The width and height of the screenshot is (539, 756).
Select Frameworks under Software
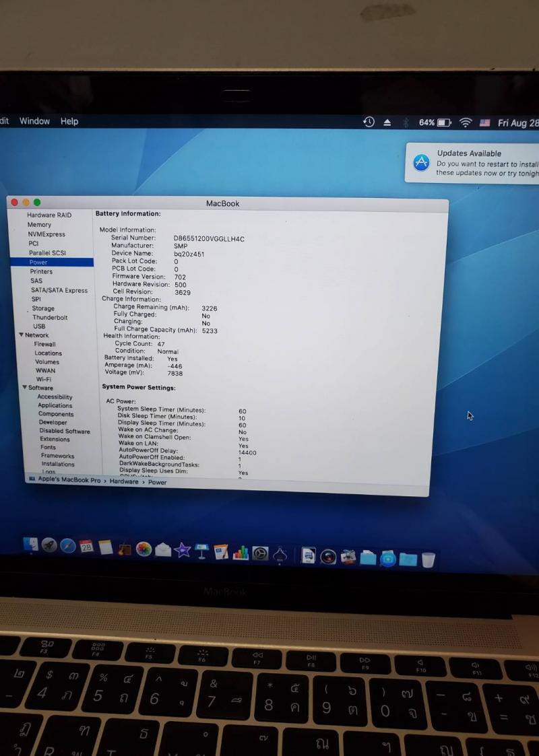pos(57,456)
